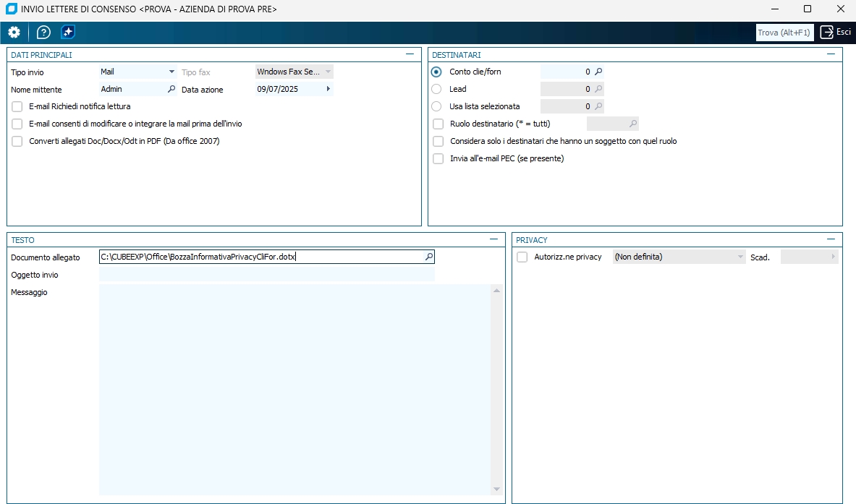
Task: Click Messaggio scrollbar down arrow
Action: [497, 490]
